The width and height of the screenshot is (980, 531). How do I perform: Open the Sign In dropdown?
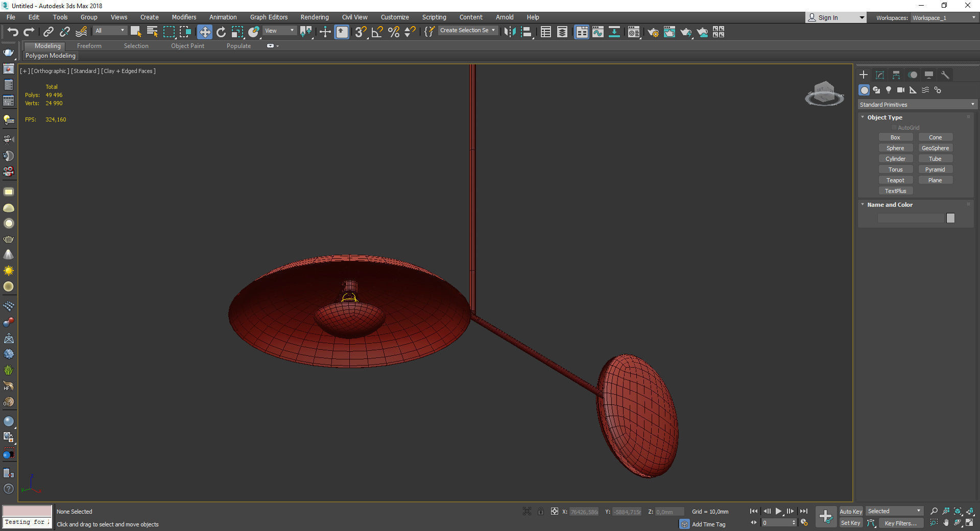(835, 17)
